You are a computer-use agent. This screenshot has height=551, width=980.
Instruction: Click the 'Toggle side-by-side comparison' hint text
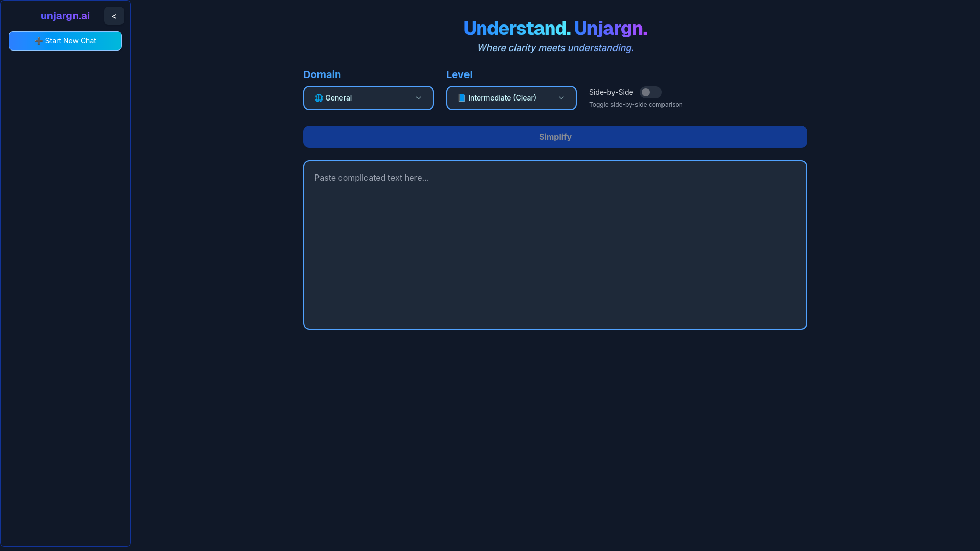pyautogui.click(x=635, y=105)
